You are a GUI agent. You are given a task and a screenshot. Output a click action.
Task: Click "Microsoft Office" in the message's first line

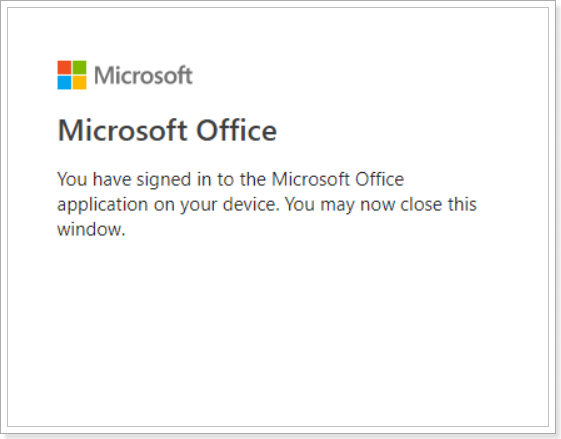click(338, 179)
